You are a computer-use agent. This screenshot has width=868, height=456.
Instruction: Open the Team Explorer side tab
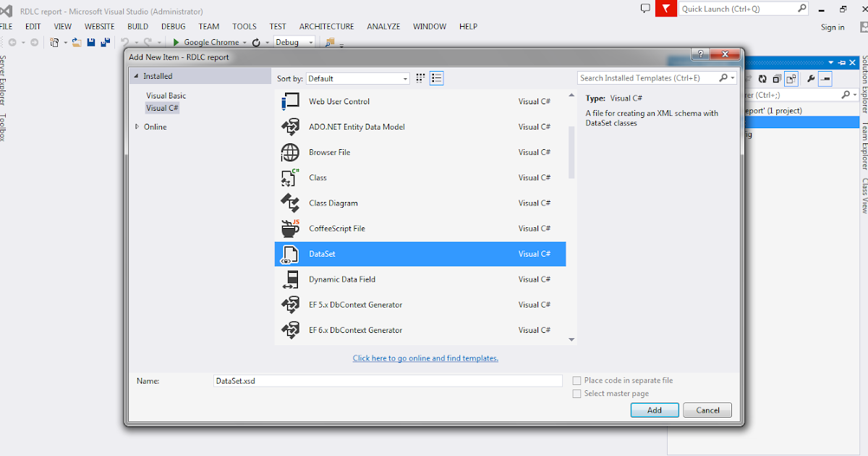tap(864, 146)
